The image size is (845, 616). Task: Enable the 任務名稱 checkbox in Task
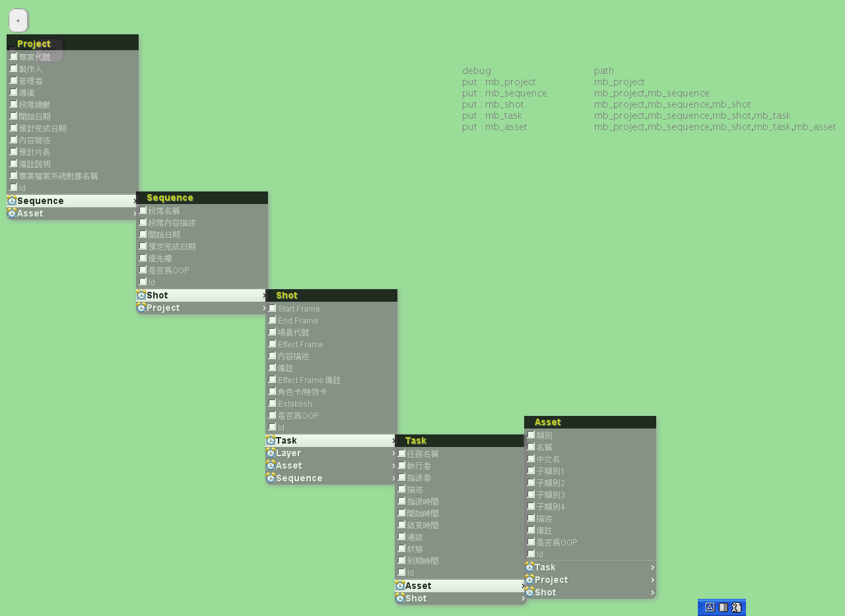[401, 454]
